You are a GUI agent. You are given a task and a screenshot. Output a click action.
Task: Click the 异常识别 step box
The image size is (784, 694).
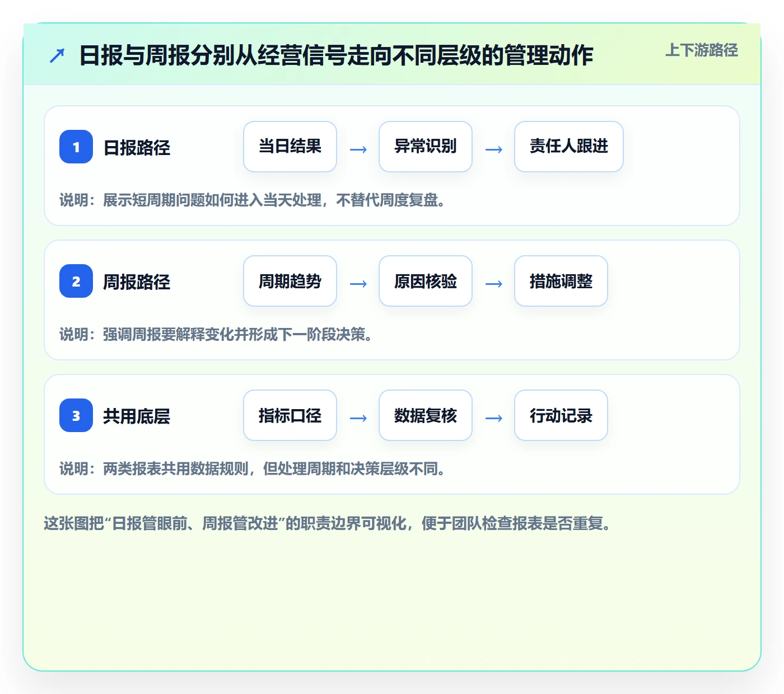click(x=426, y=147)
